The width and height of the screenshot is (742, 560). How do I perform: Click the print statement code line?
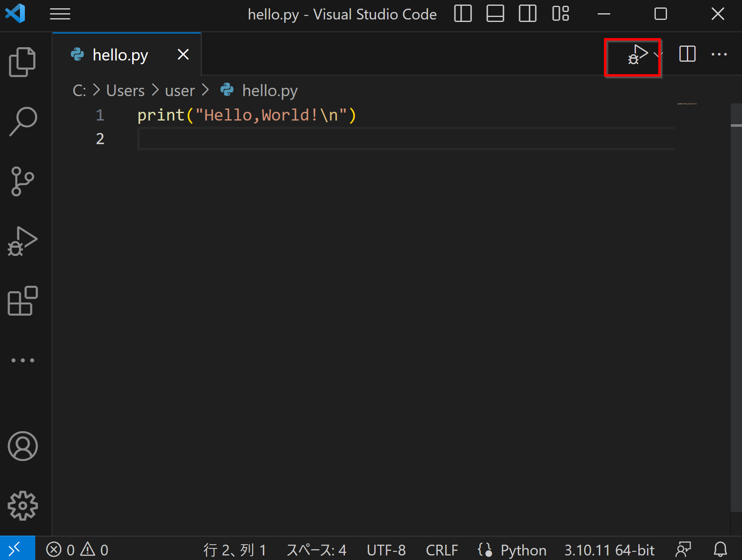[x=247, y=115]
